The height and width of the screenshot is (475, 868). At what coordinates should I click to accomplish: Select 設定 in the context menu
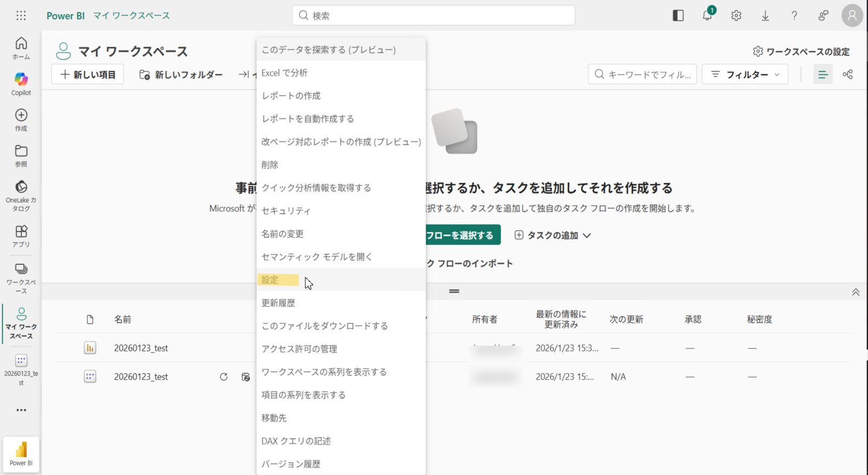(x=270, y=280)
